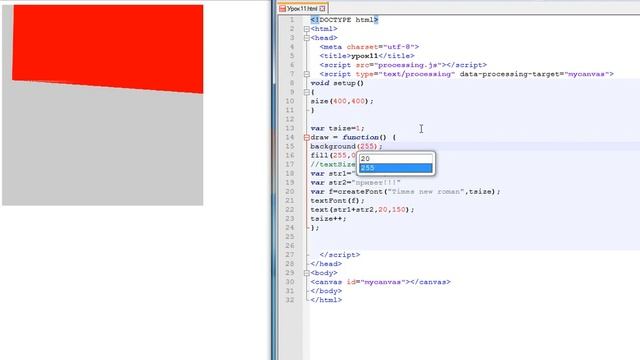Click the processing.js script source line
Viewport: 640px width, 360px height.
click(403, 65)
